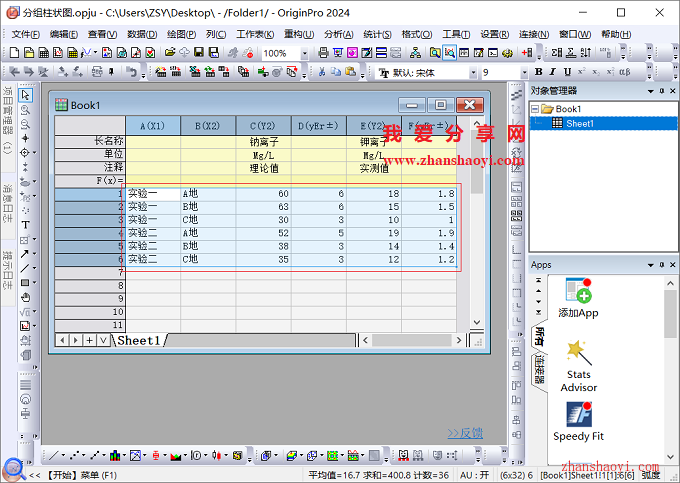Image resolution: width=680 pixels, height=483 pixels.
Task: Create a new workbook from toolbar
Action: pos(44,53)
